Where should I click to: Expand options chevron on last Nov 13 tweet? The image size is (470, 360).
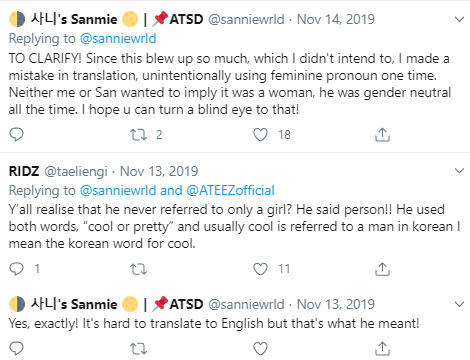(460, 304)
